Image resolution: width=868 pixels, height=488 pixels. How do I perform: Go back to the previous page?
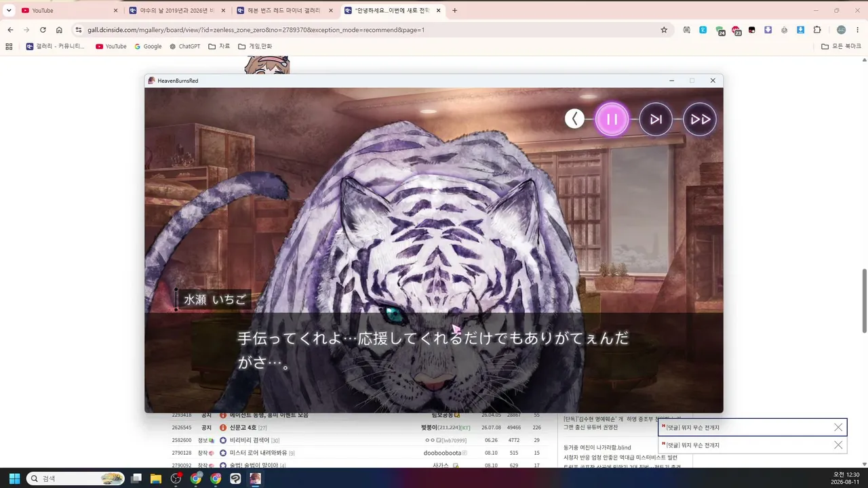tap(10, 30)
